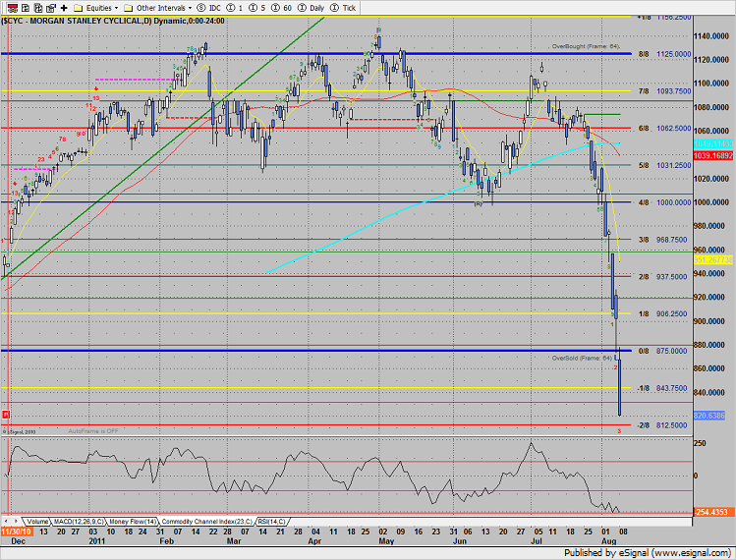Open the Other Intervals dropdown arrow
736x560 pixels.
tap(190, 8)
